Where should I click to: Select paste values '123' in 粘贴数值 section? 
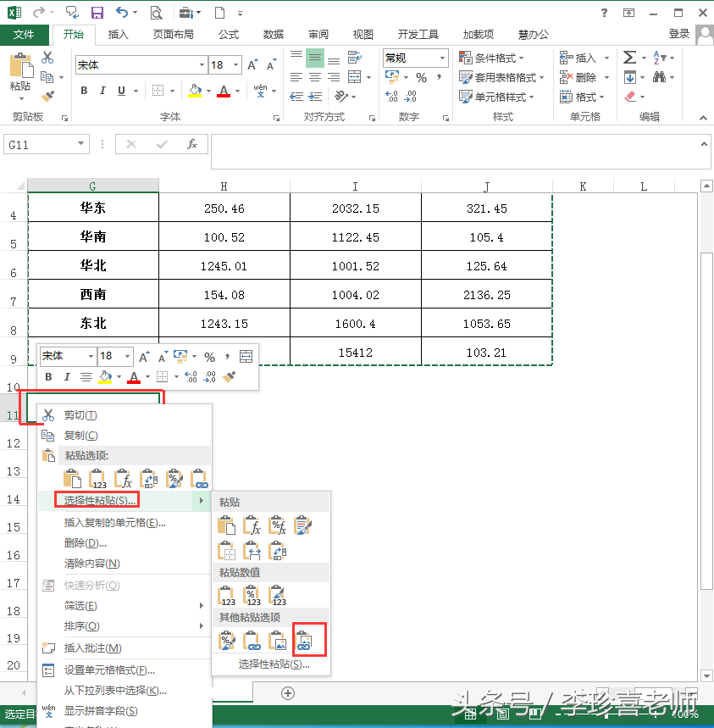[227, 596]
